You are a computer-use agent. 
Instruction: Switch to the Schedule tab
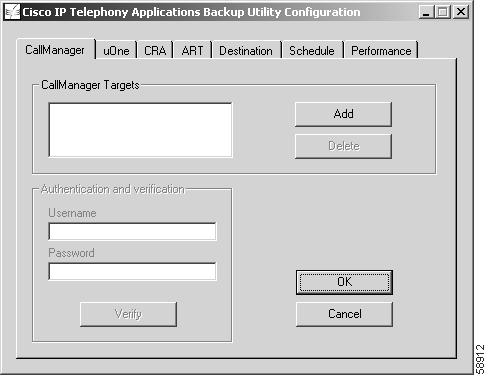click(312, 51)
